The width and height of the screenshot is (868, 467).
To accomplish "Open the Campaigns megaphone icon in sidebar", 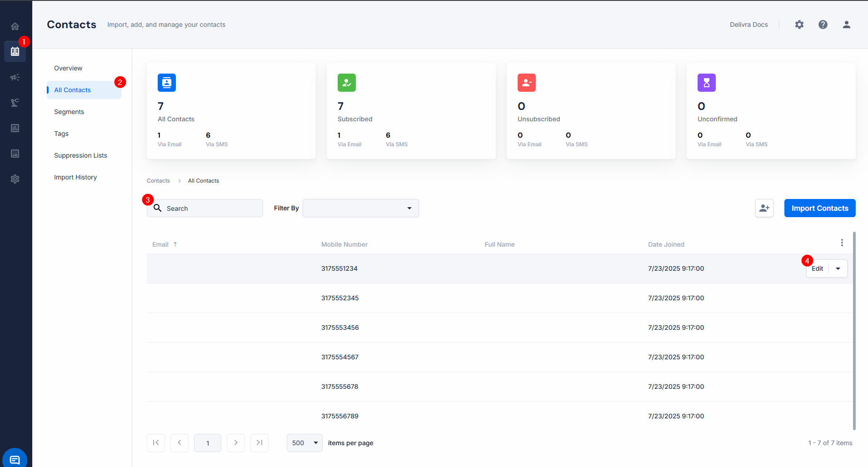I will 15,77.
